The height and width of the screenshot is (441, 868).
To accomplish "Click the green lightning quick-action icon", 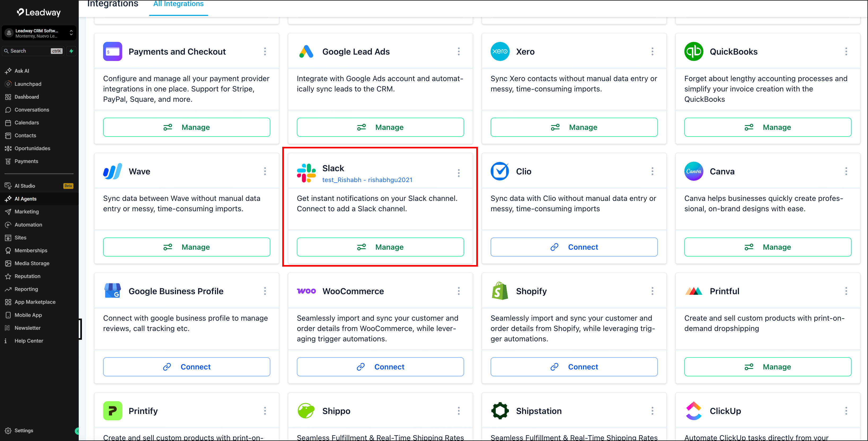I will coord(72,51).
